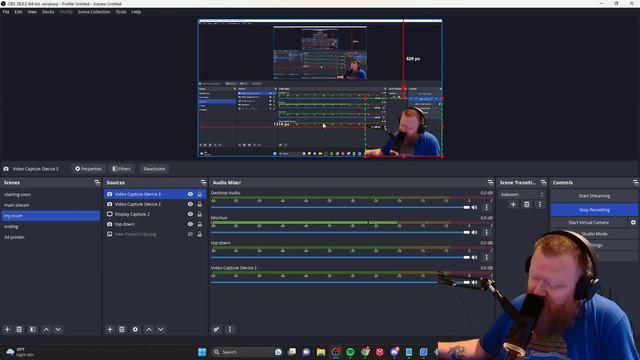This screenshot has height=360, width=640.
Task: Open the View menu
Action: pyautogui.click(x=32, y=12)
